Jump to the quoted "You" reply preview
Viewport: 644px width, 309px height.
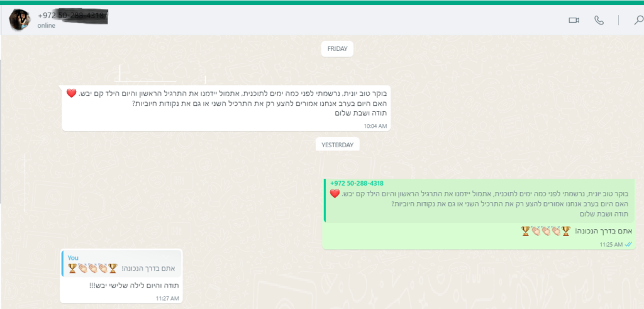click(x=121, y=263)
